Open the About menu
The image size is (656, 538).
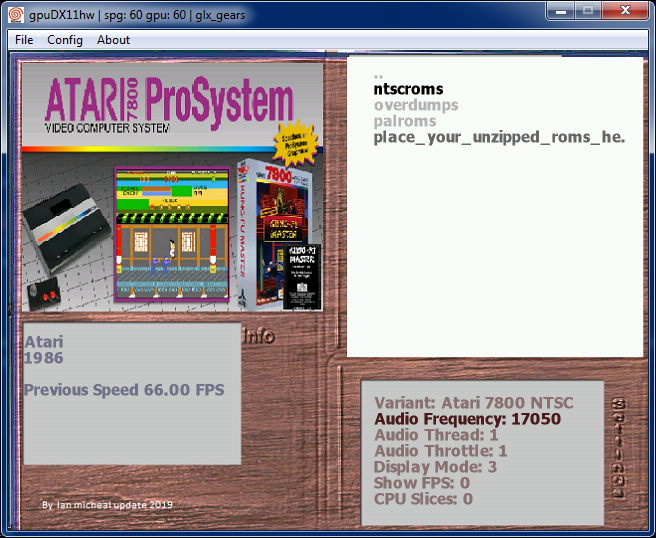[113, 40]
